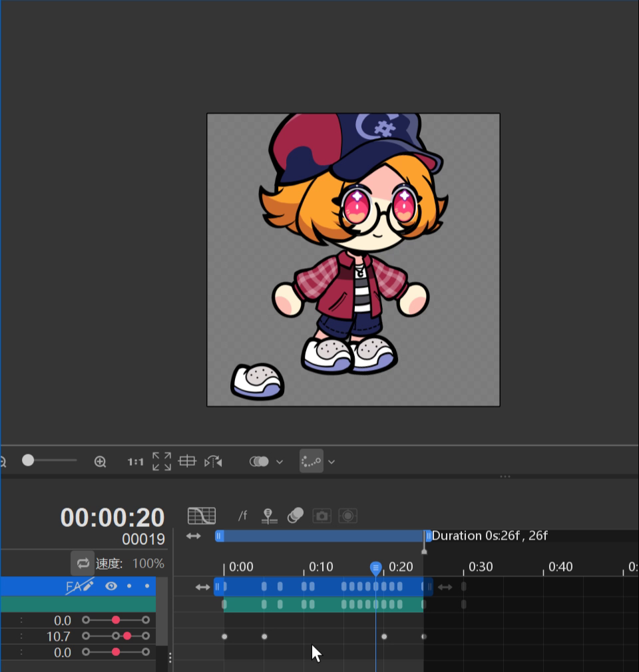Open the graph editor curve icon
This screenshot has height=672, width=639.
tap(202, 516)
